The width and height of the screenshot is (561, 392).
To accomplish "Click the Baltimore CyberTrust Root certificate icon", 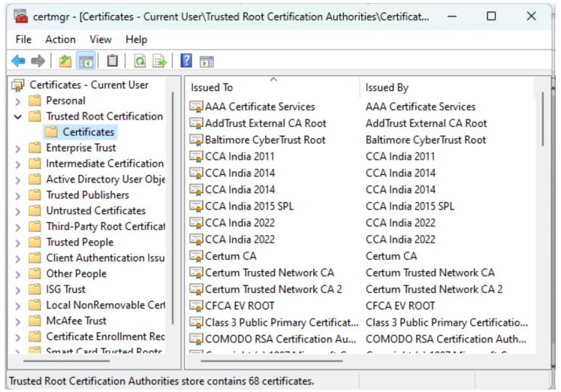I will coord(196,140).
